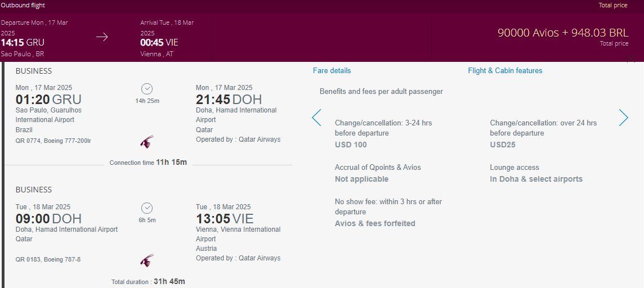Click departure time 14:15 GRU in header
The width and height of the screenshot is (644, 288).
pos(23,42)
